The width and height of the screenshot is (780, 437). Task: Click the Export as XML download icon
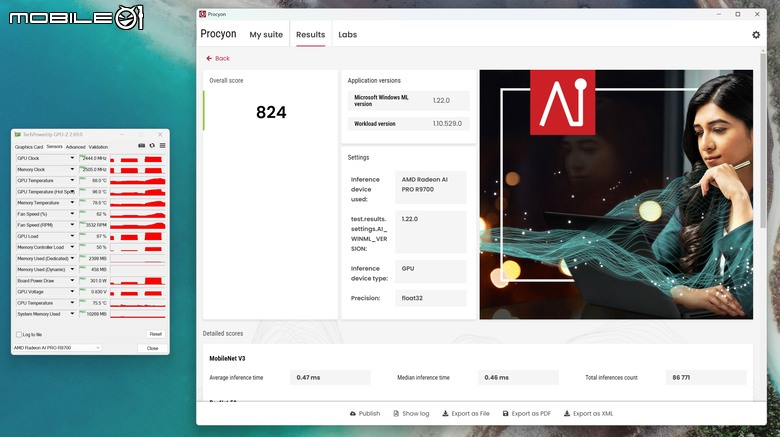pos(567,414)
